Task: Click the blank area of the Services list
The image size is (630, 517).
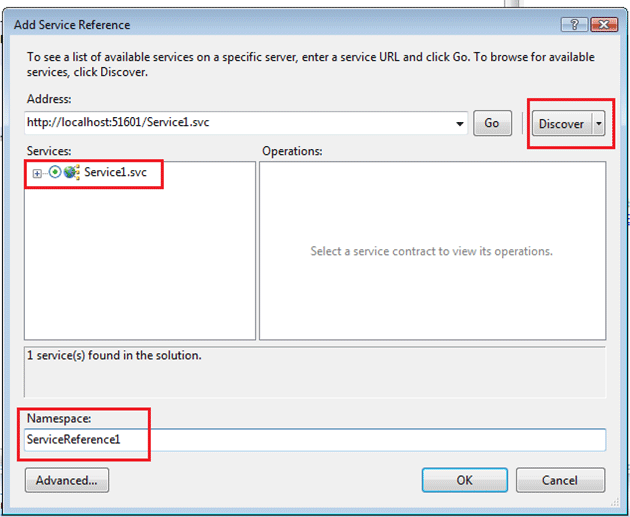Action: click(140, 270)
